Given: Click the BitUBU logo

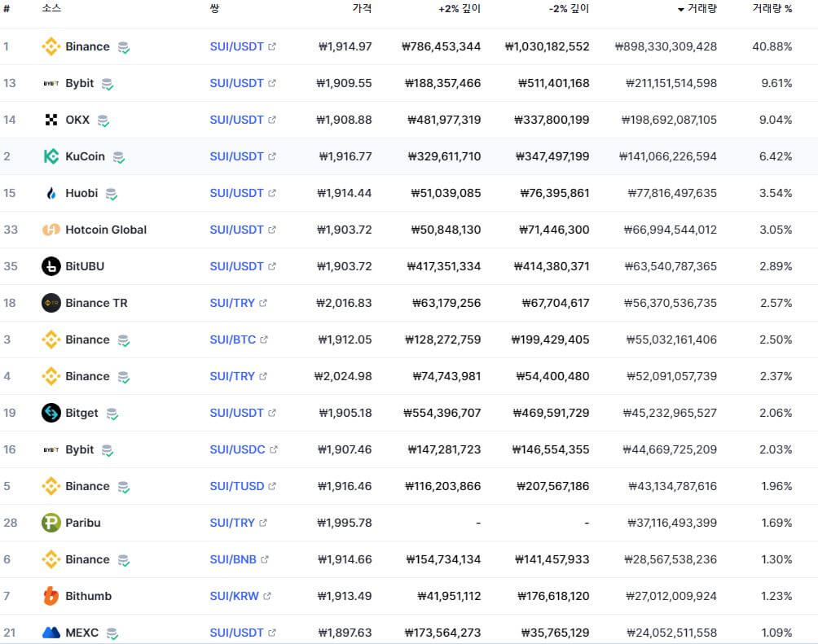Looking at the screenshot, I should pyautogui.click(x=51, y=266).
